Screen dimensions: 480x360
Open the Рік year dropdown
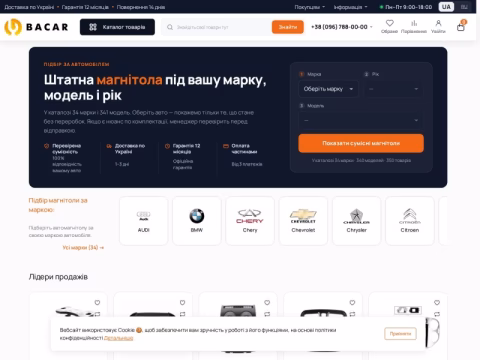[394, 89]
